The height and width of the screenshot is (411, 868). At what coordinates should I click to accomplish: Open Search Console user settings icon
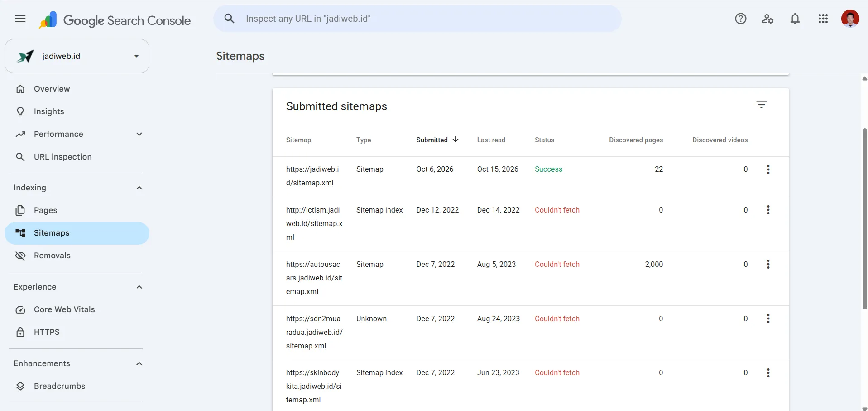click(x=767, y=19)
